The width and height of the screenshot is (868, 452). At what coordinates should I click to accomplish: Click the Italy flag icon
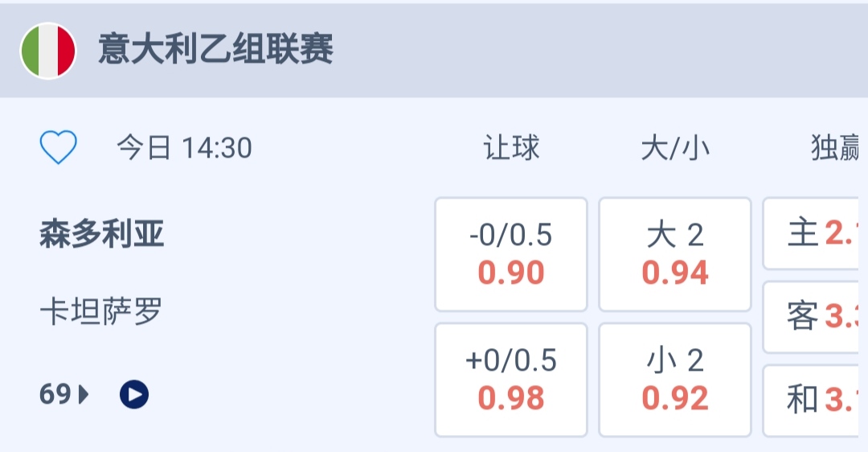[48, 50]
